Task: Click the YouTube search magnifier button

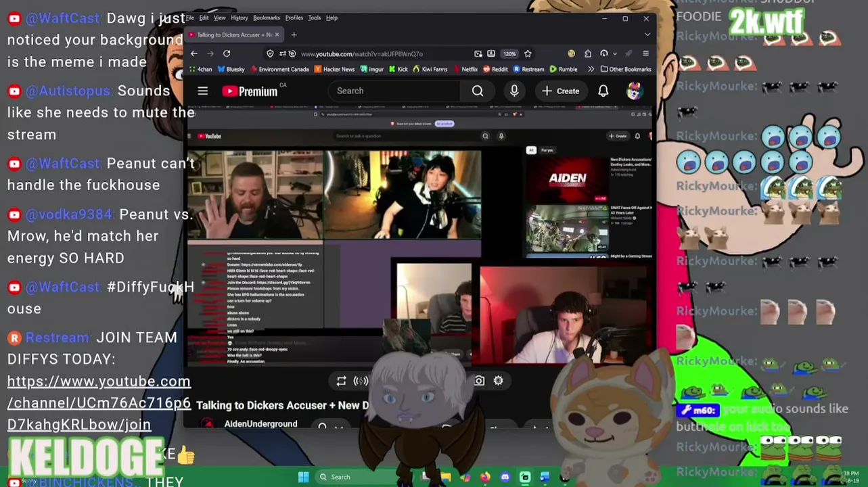Action: (478, 91)
